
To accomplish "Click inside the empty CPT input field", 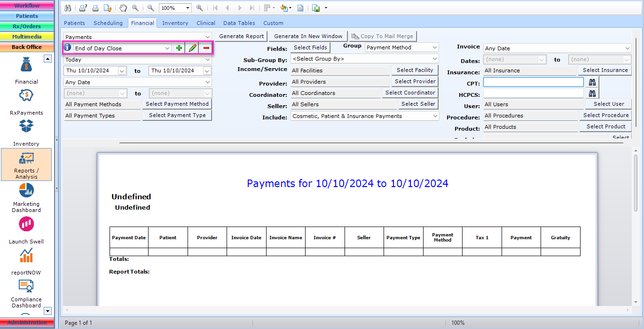I will click(533, 82).
